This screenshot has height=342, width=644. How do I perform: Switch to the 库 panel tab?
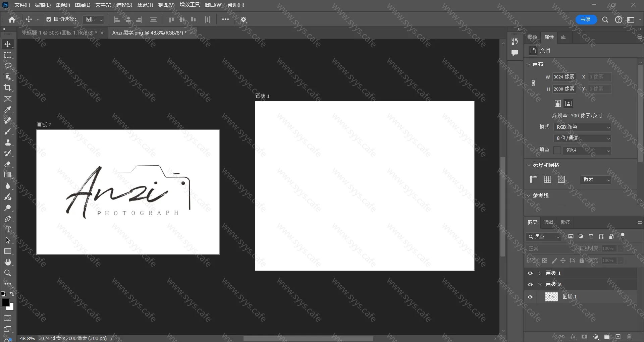(x=563, y=37)
